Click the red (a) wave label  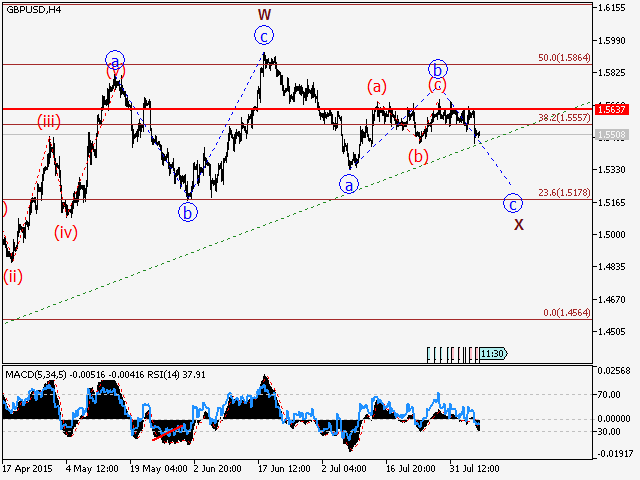click(376, 87)
